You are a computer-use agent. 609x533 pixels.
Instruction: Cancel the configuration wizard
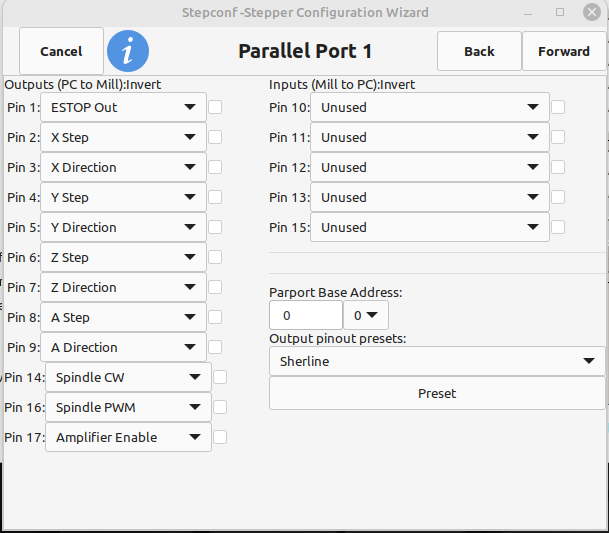tap(61, 51)
